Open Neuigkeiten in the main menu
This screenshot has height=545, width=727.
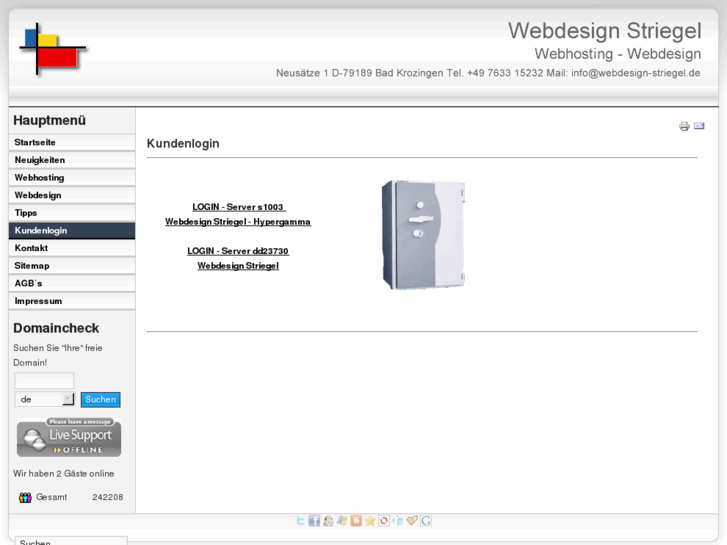(x=72, y=160)
